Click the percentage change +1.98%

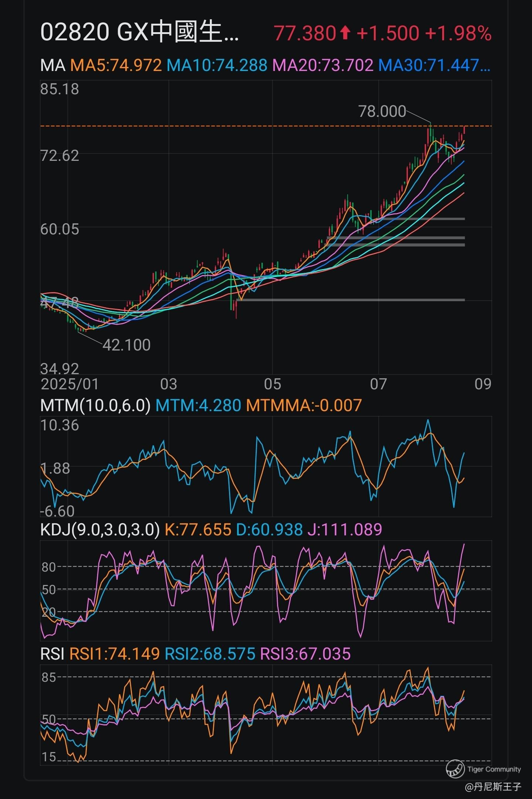[x=458, y=33]
